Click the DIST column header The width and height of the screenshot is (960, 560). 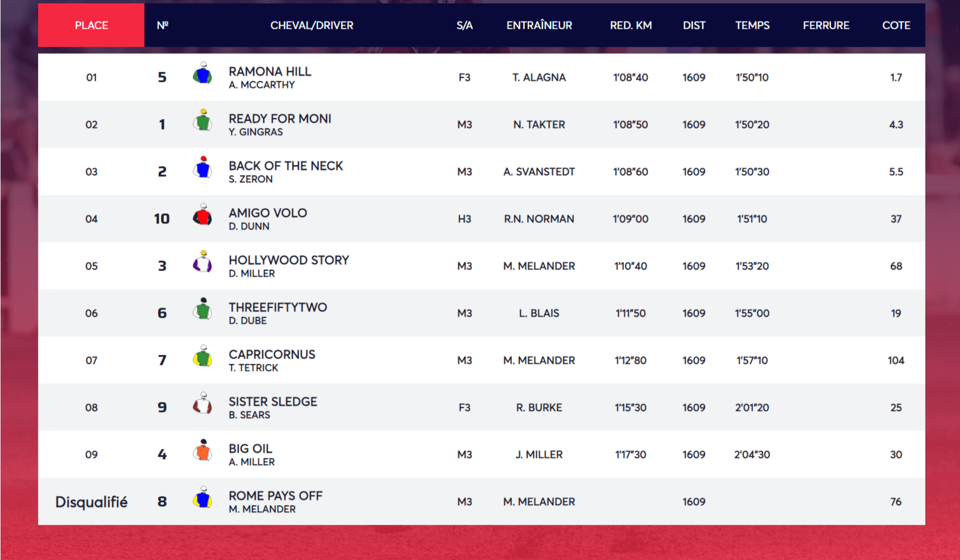click(x=694, y=25)
